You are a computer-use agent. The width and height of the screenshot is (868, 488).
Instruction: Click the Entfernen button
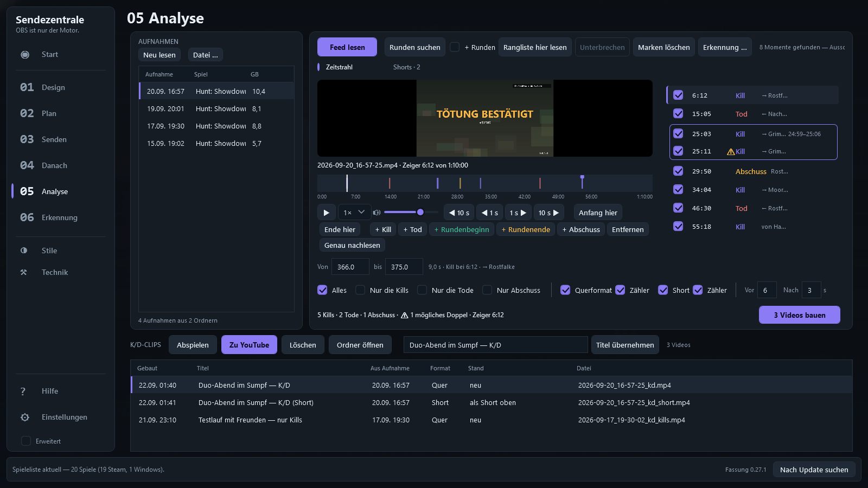click(628, 229)
